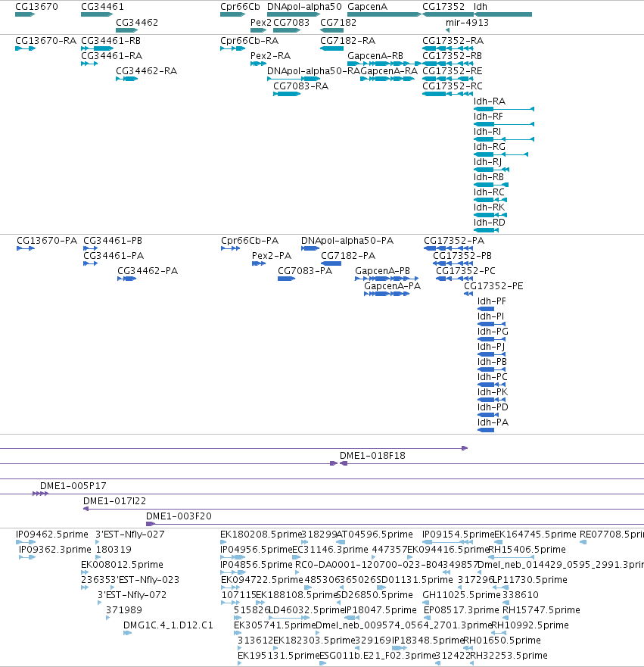Select protein CG7083-PA
This screenshot has width=644, height=667.
coord(287,279)
